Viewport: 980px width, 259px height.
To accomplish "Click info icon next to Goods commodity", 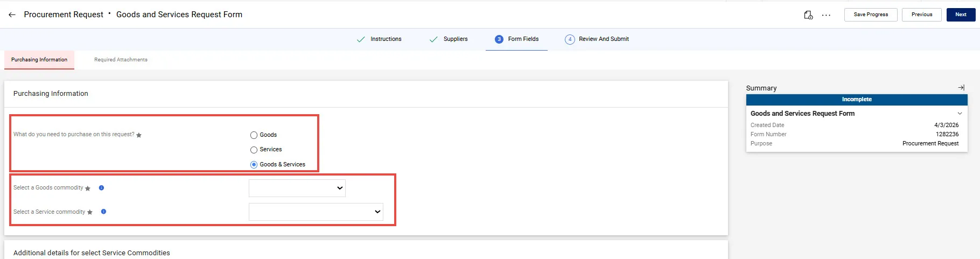I will (x=101, y=188).
